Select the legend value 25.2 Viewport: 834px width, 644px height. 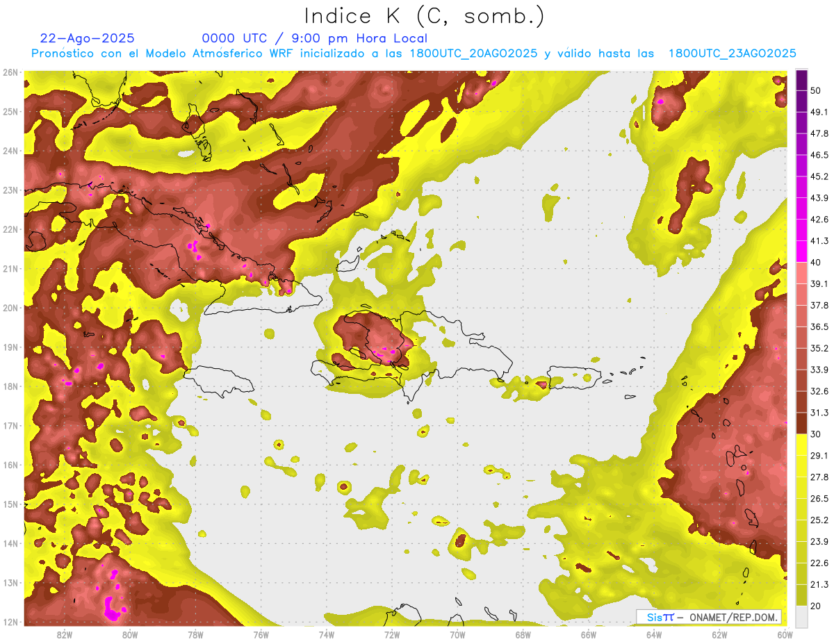coord(819,520)
